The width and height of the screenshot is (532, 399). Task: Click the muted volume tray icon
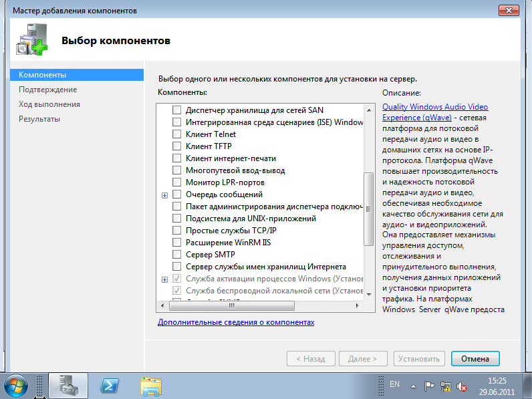tap(461, 386)
